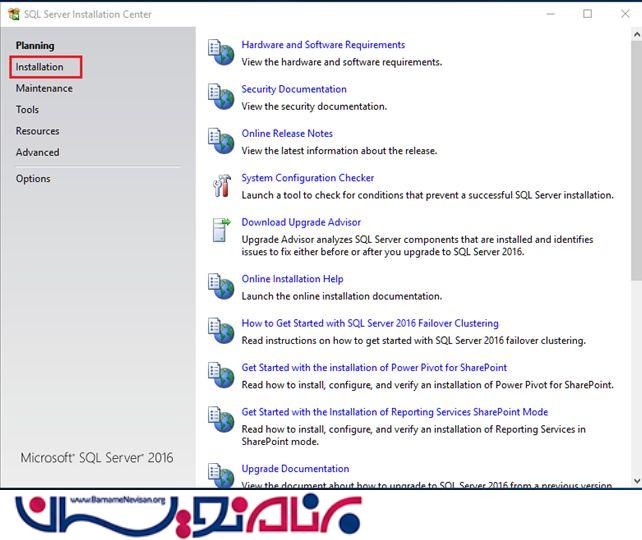642x540 pixels.
Task: Click the Reporting Services SharePoint Mode icon
Action: [220, 418]
